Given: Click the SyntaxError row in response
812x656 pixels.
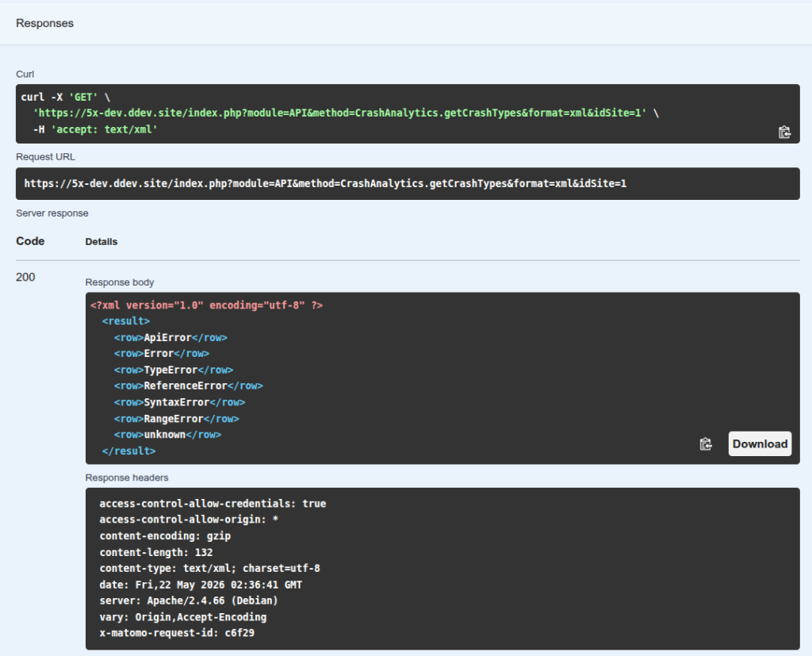Looking at the screenshot, I should pos(179,402).
